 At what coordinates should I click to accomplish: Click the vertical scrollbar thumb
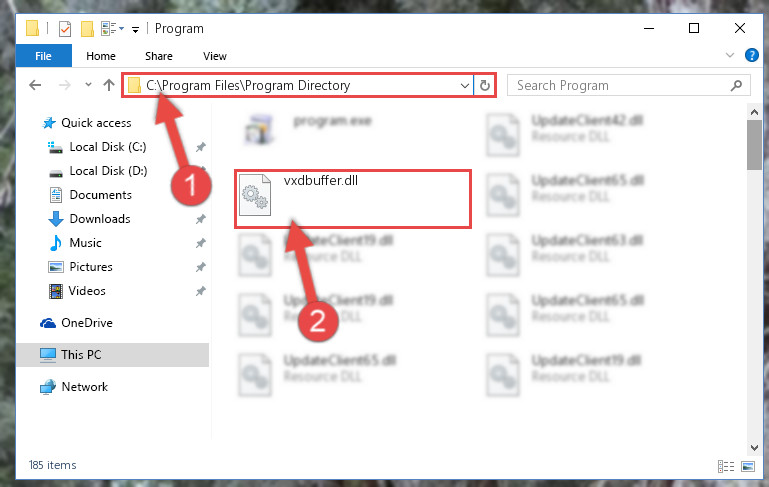[x=754, y=145]
